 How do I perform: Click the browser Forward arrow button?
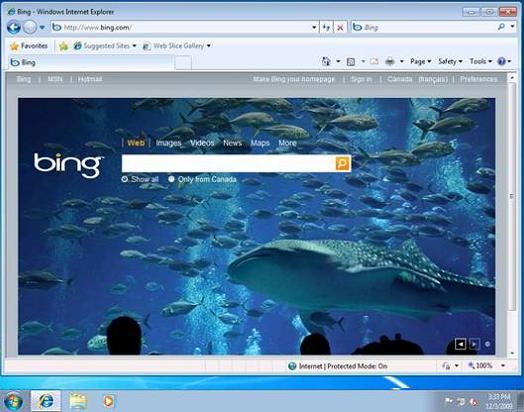pyautogui.click(x=30, y=27)
